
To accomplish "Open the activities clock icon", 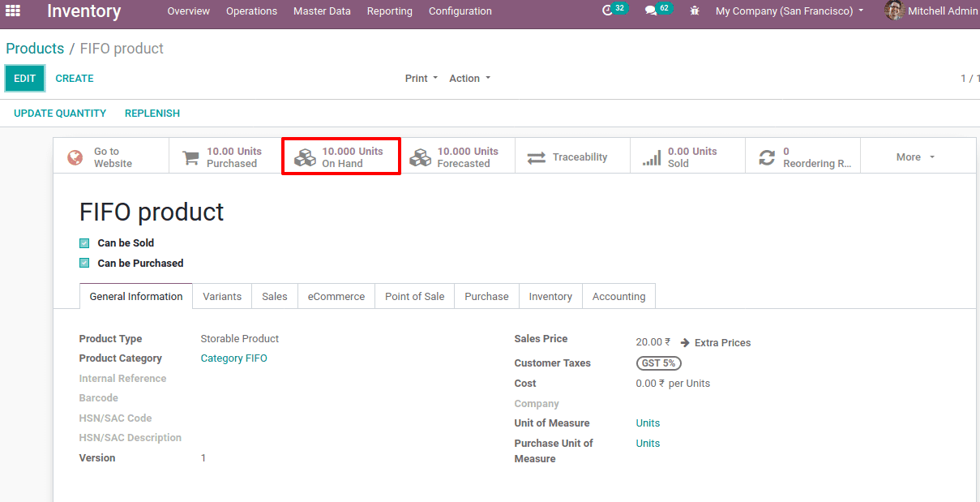I will (x=608, y=11).
